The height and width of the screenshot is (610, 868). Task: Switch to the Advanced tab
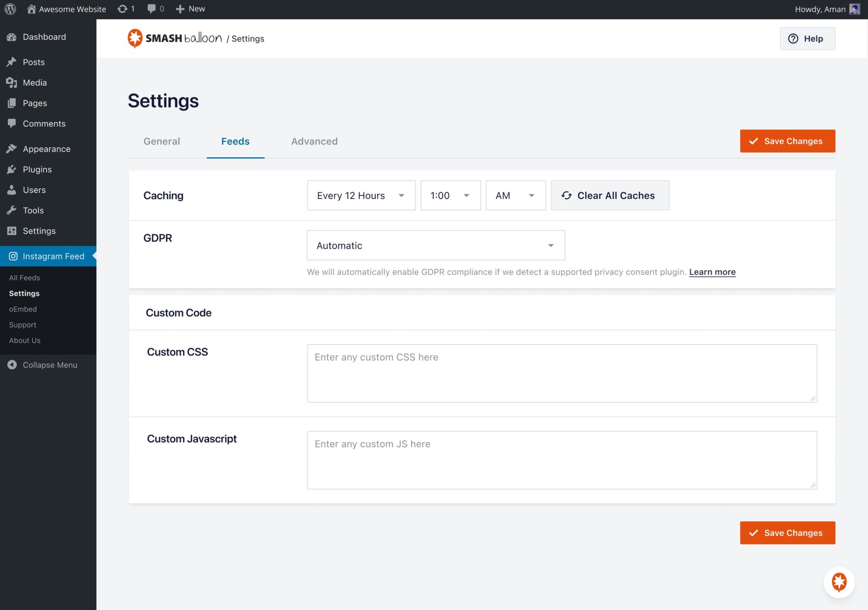coord(314,142)
